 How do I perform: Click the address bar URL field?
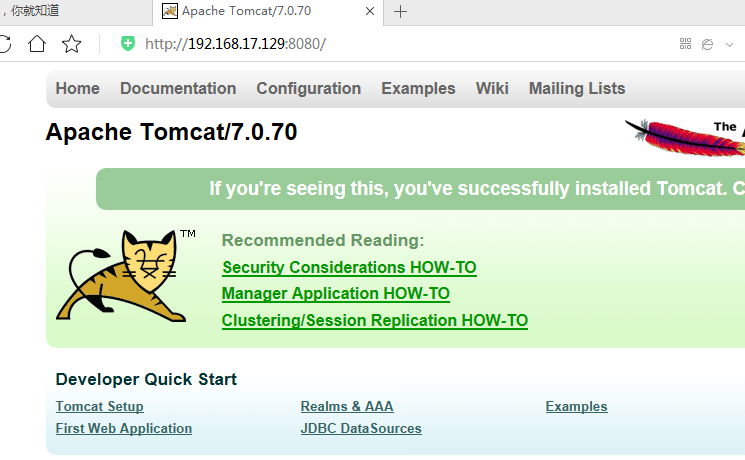click(236, 44)
